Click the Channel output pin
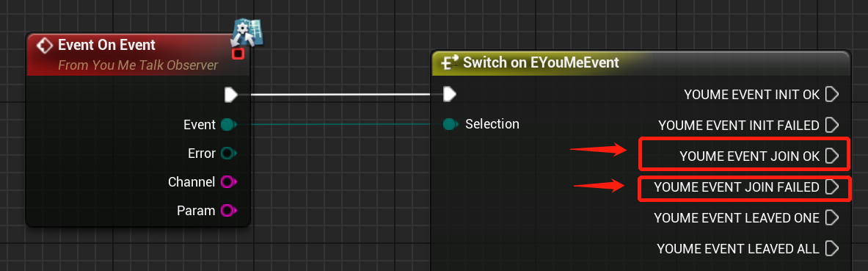The image size is (868, 271). (x=228, y=182)
